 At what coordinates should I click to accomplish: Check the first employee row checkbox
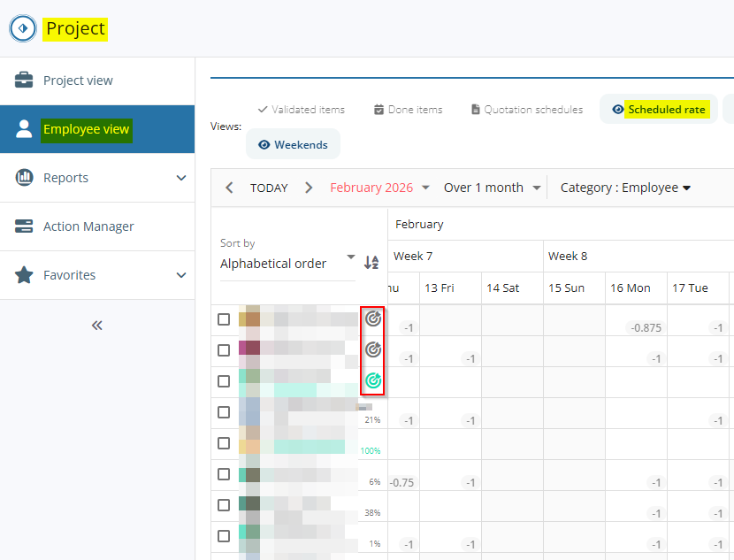(224, 319)
